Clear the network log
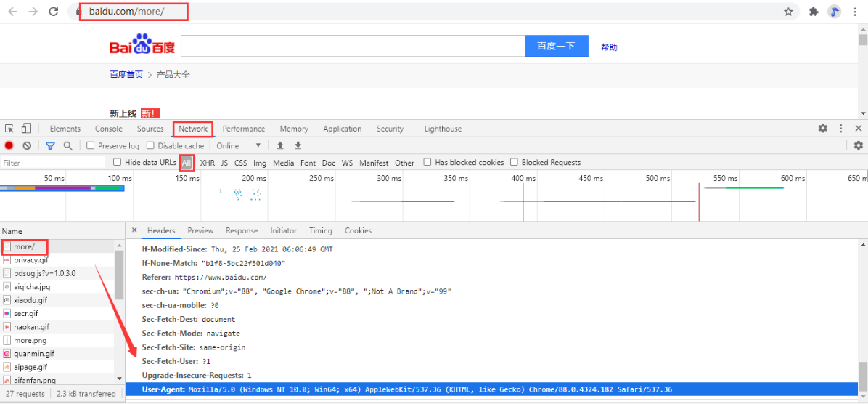The width and height of the screenshot is (868, 404). click(27, 146)
